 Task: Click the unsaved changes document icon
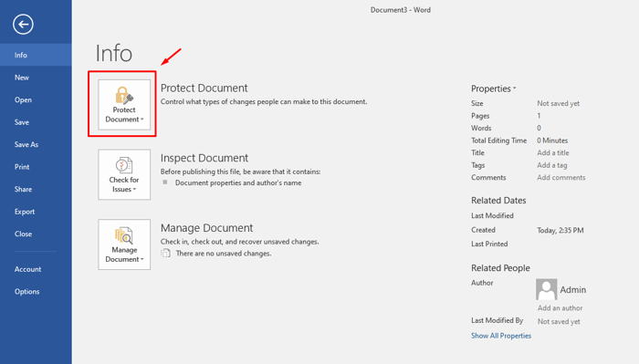(165, 254)
